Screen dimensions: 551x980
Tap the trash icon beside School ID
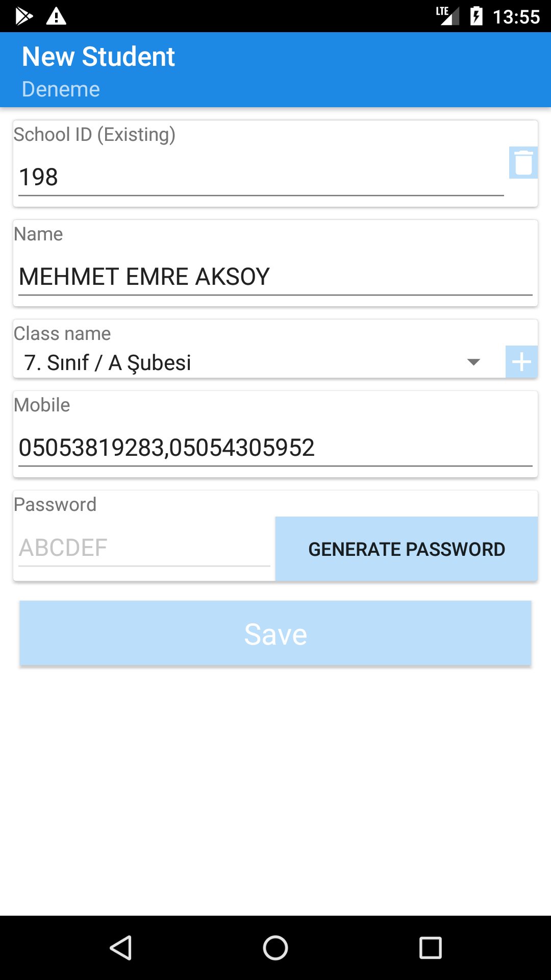(523, 163)
